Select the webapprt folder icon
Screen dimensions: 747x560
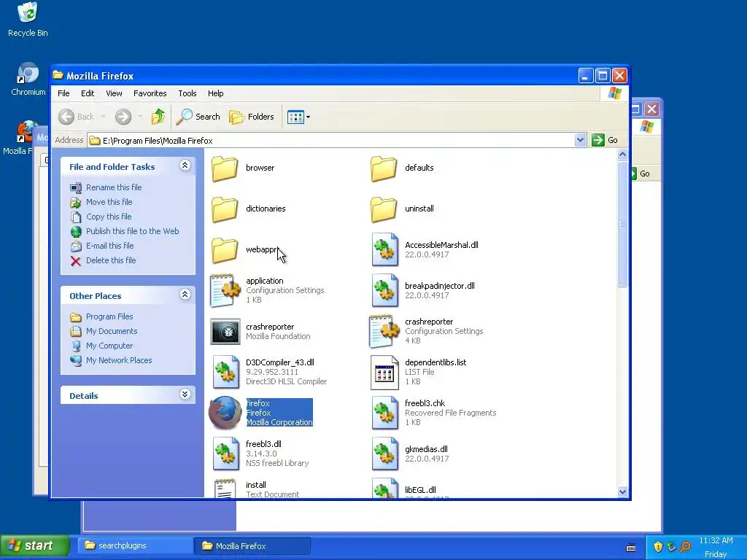click(225, 250)
